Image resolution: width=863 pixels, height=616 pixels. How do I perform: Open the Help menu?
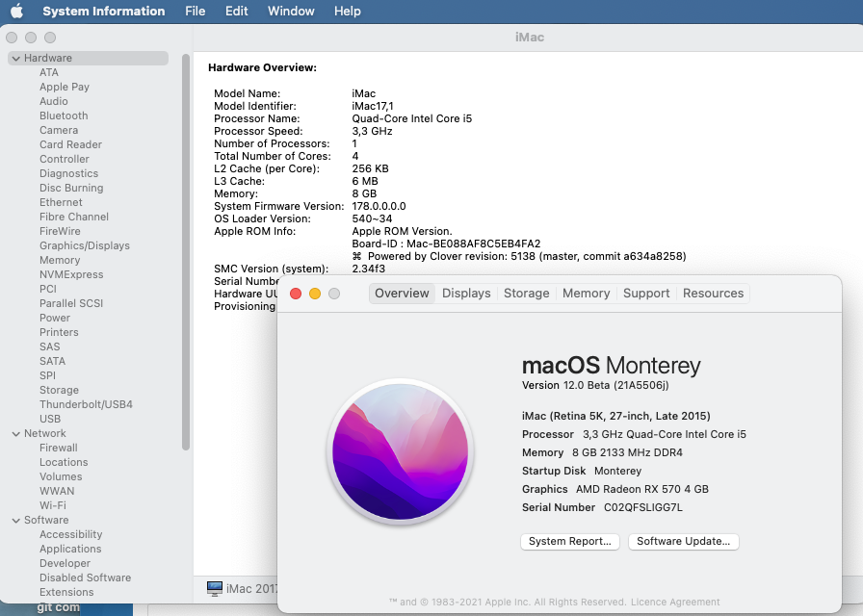click(x=348, y=11)
